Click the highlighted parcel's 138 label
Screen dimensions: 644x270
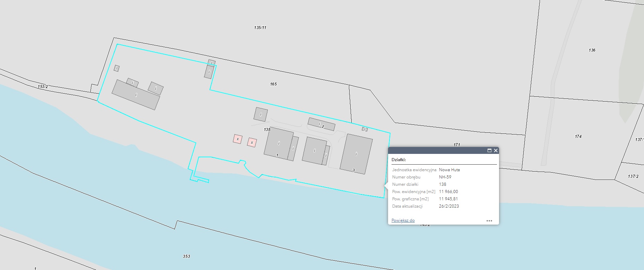click(267, 130)
